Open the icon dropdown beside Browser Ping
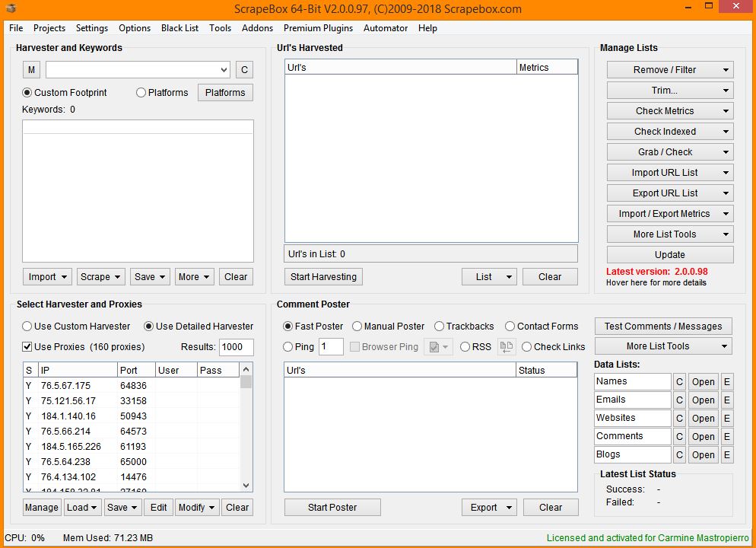This screenshot has width=756, height=548. [438, 347]
